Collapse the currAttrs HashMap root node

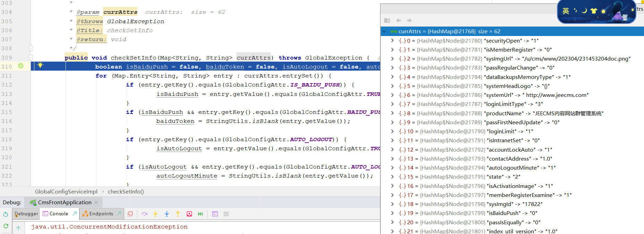point(384,31)
